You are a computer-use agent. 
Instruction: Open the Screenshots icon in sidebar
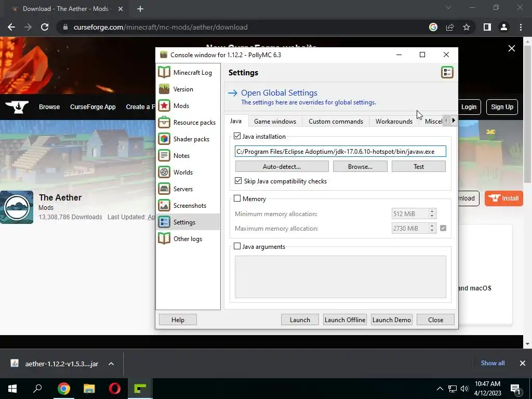coord(164,205)
